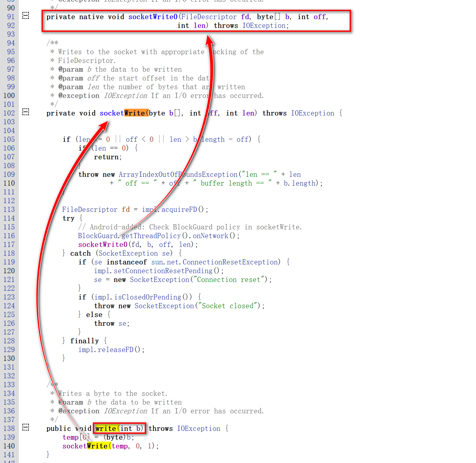Click impl.setConnectionResetPending() on line 120

[157, 271]
